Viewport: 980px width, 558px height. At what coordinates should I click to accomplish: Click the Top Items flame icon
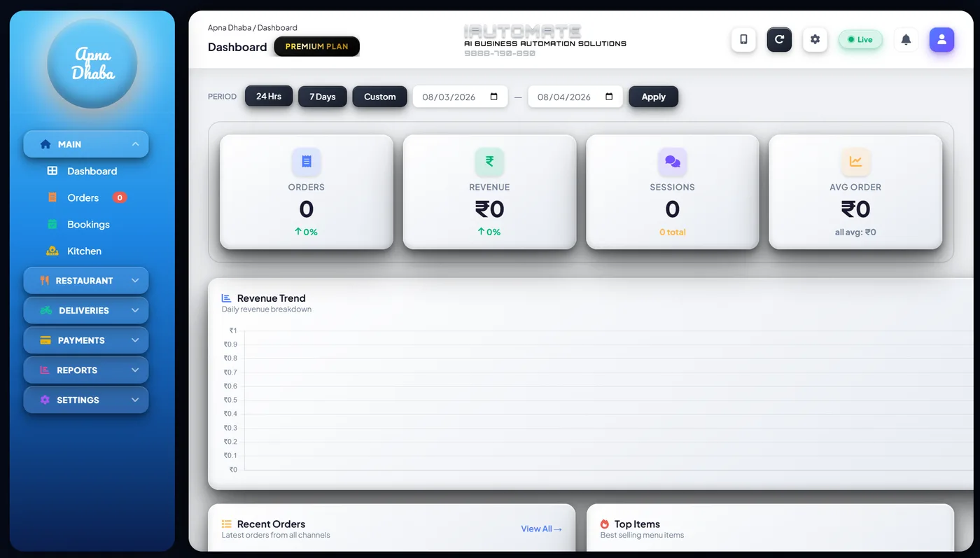(x=605, y=524)
